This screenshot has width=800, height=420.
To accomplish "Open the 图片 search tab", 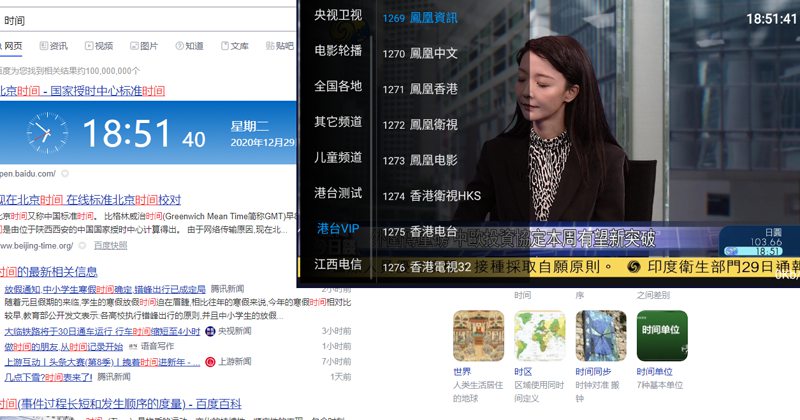I will 143,46.
